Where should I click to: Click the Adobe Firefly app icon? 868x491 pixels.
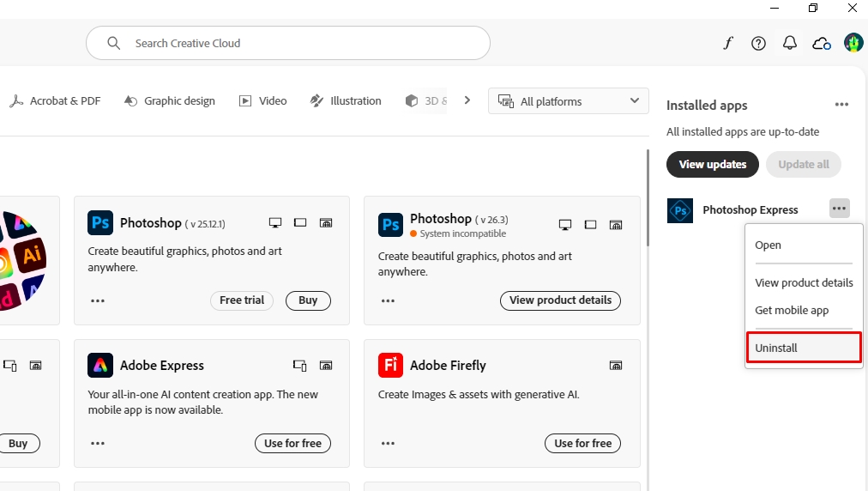coord(390,365)
